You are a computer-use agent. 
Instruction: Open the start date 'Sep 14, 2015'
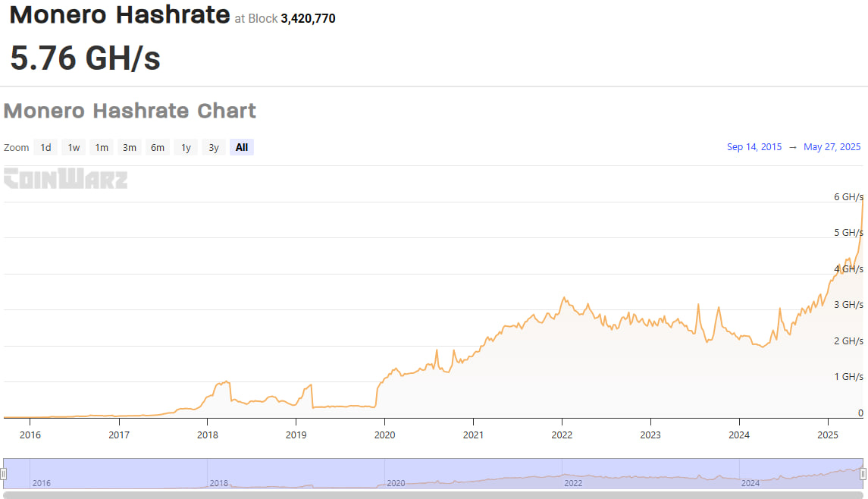[x=754, y=146]
